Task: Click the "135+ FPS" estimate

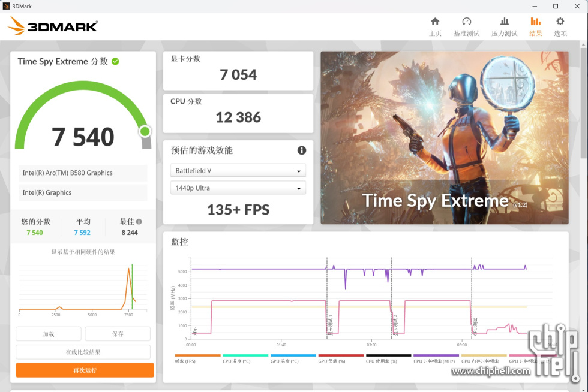Action: point(238,210)
